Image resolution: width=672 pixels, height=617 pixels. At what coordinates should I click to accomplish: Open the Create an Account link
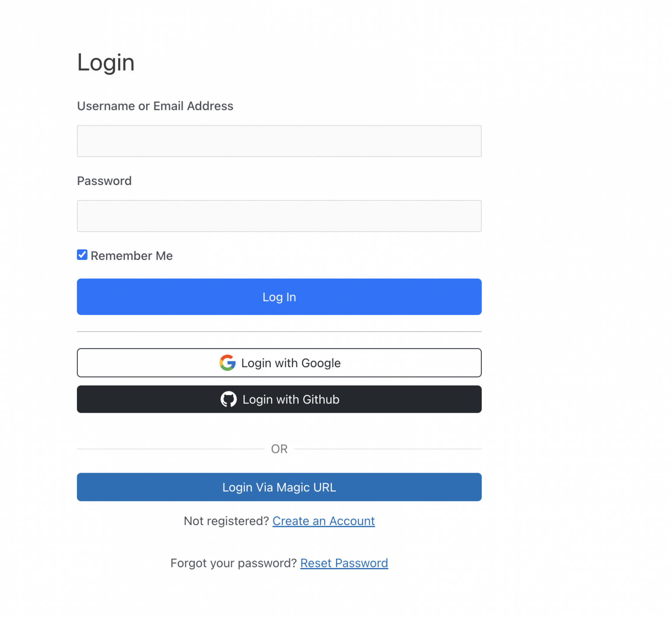click(323, 521)
